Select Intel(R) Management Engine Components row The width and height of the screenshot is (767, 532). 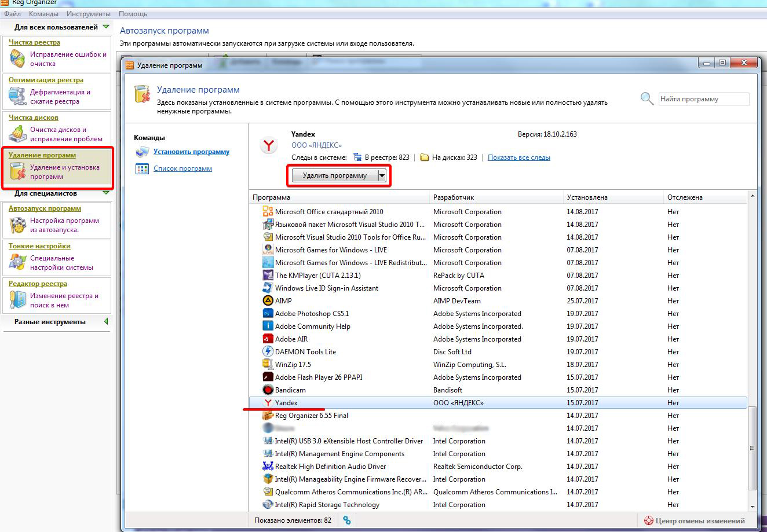[x=498, y=453]
